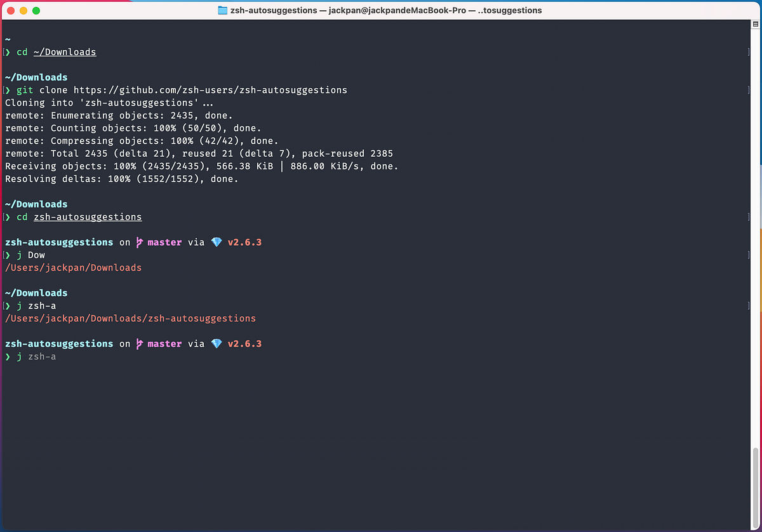This screenshot has width=762, height=532.
Task: Click the faded zsh-a autosuggestion text
Action: click(x=42, y=356)
